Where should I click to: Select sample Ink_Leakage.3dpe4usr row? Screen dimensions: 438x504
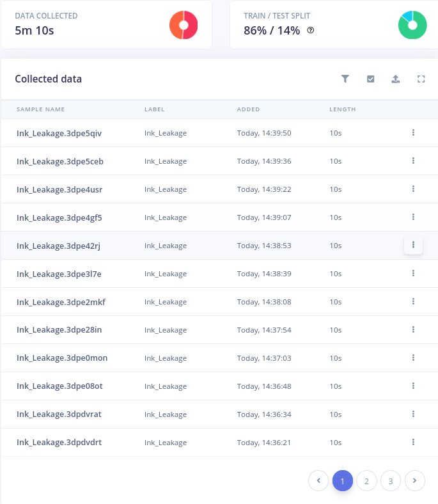click(219, 189)
